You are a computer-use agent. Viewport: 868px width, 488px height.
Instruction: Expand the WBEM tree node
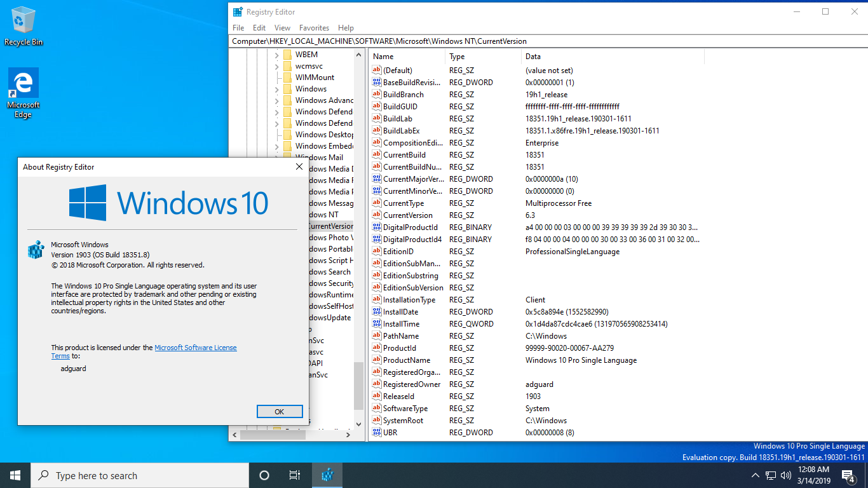(x=276, y=55)
